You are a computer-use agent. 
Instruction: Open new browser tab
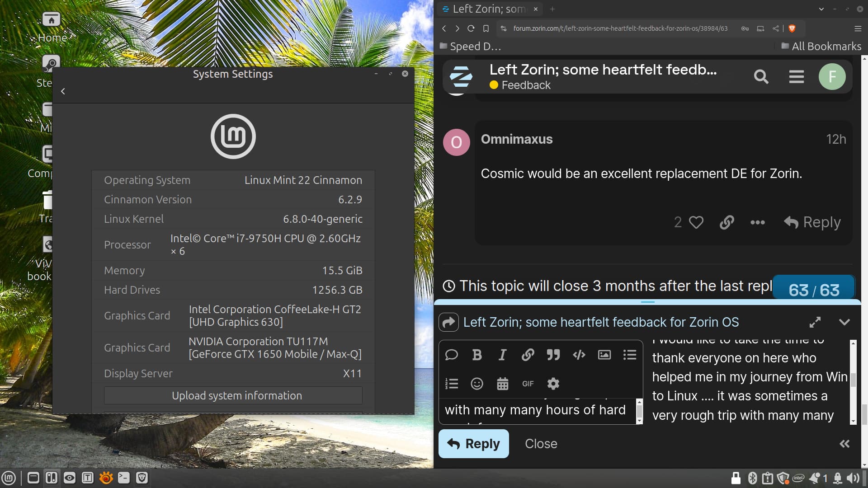552,9
